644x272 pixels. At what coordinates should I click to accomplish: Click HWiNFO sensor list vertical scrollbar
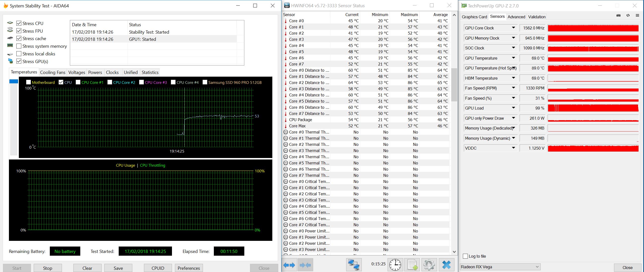(454, 85)
